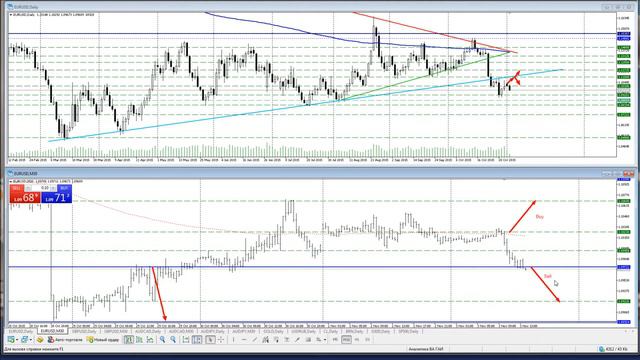Click the Tile Windows icon
The image size is (640, 360).
(x=186, y=340)
